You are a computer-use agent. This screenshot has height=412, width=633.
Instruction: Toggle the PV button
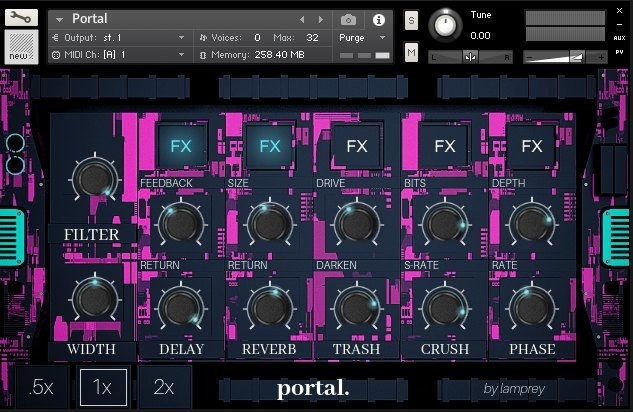click(x=619, y=52)
